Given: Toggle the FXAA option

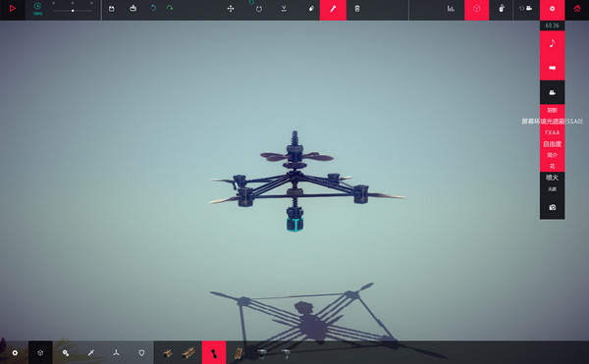Looking at the screenshot, I should click(x=552, y=132).
